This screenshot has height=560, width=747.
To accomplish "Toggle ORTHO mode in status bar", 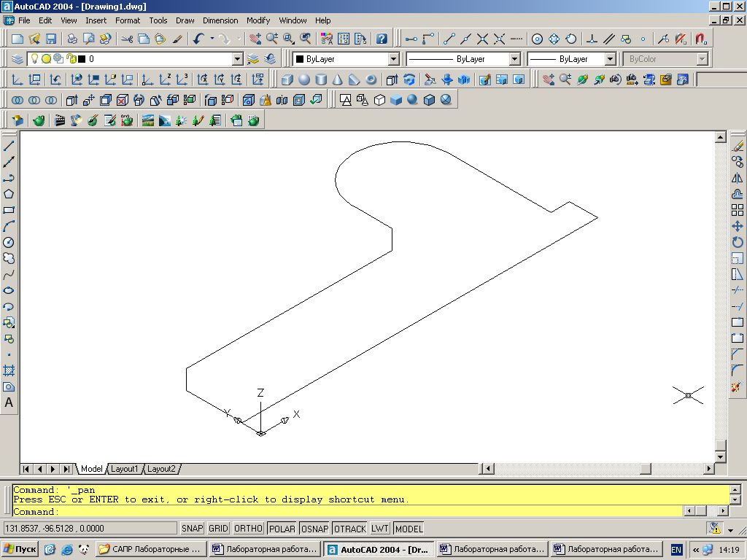I will 248,529.
